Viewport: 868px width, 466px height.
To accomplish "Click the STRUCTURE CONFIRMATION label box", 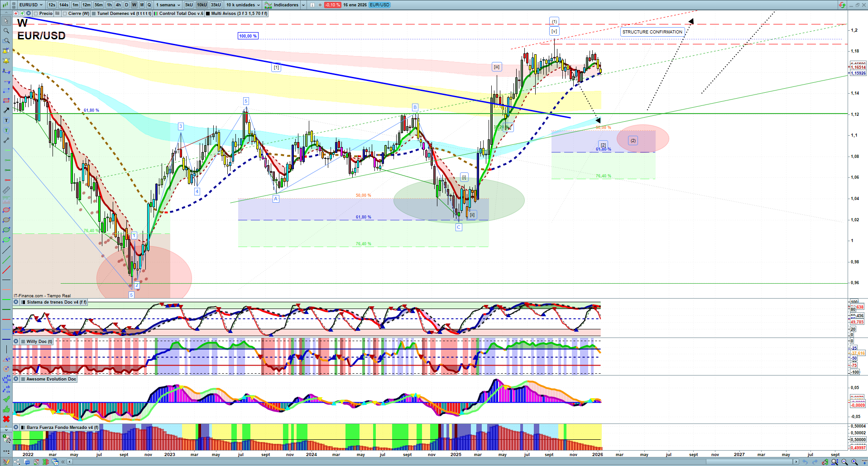I will [652, 32].
